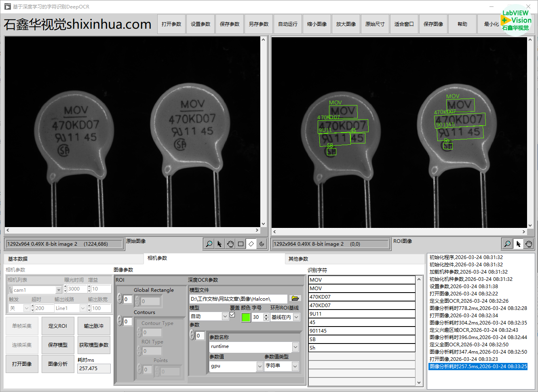
Task: Click the 图像分析 button
Action: [x=58, y=364]
